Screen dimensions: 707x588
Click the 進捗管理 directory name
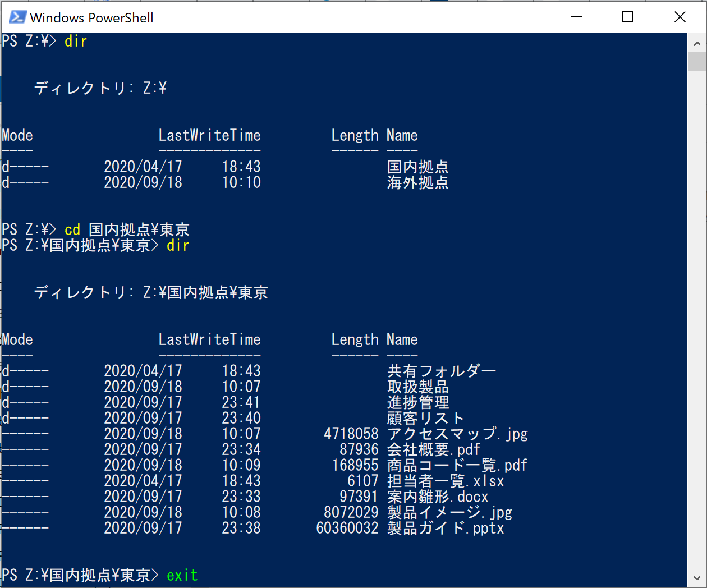click(417, 403)
